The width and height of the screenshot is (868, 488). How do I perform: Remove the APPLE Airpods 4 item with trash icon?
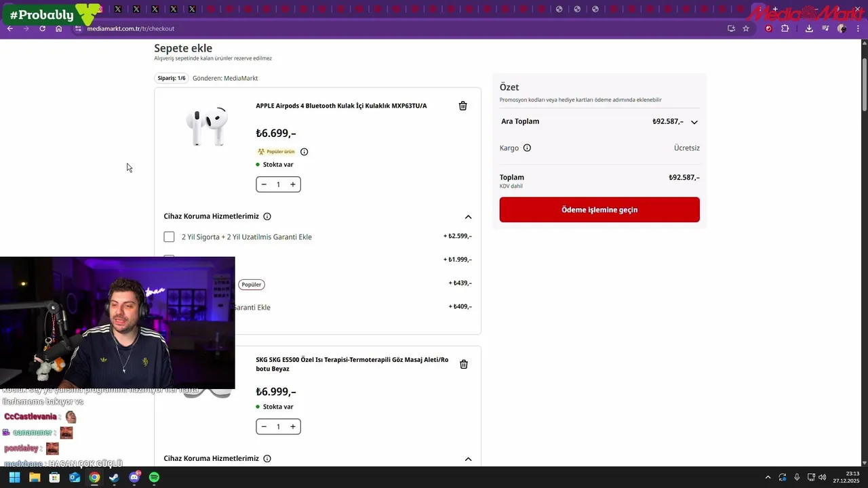(462, 106)
